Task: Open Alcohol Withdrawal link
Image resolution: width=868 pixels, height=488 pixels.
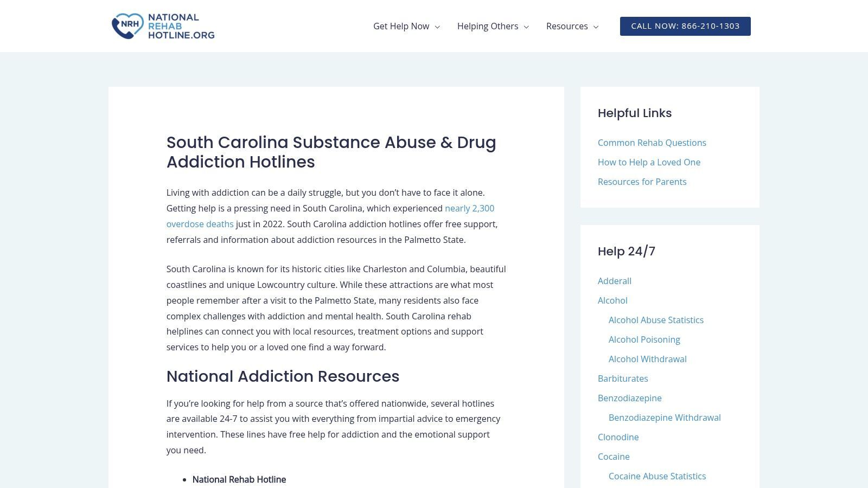Action: tap(647, 359)
